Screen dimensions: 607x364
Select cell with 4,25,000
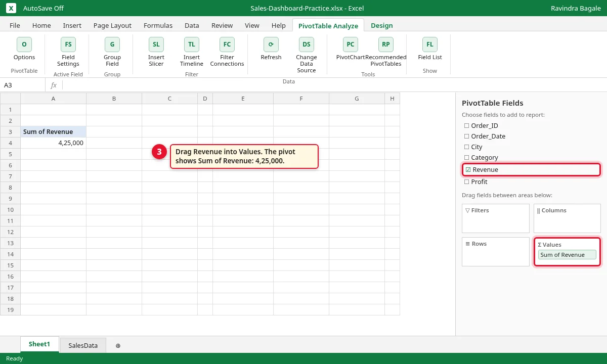[54, 143]
